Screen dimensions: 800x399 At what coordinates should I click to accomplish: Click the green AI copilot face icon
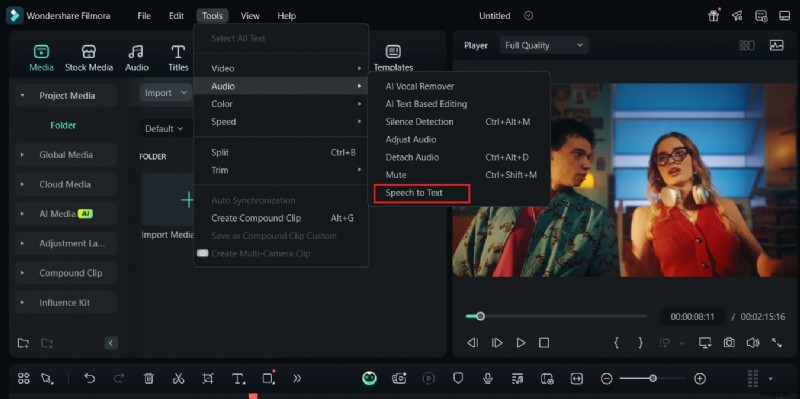369,378
